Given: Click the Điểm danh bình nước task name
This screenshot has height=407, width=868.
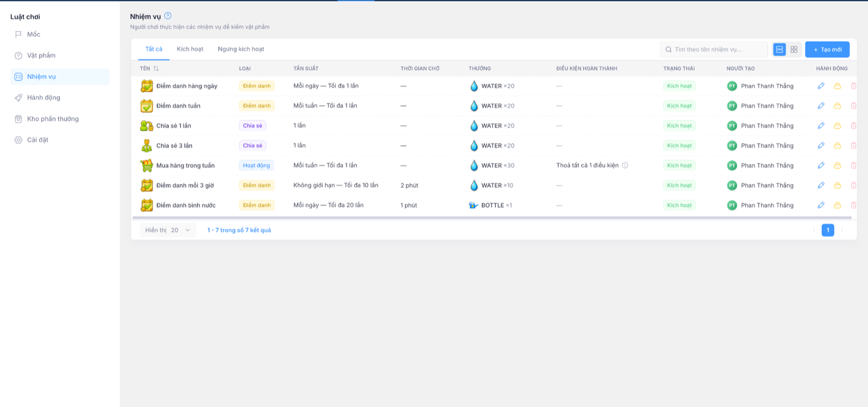Looking at the screenshot, I should pos(186,205).
